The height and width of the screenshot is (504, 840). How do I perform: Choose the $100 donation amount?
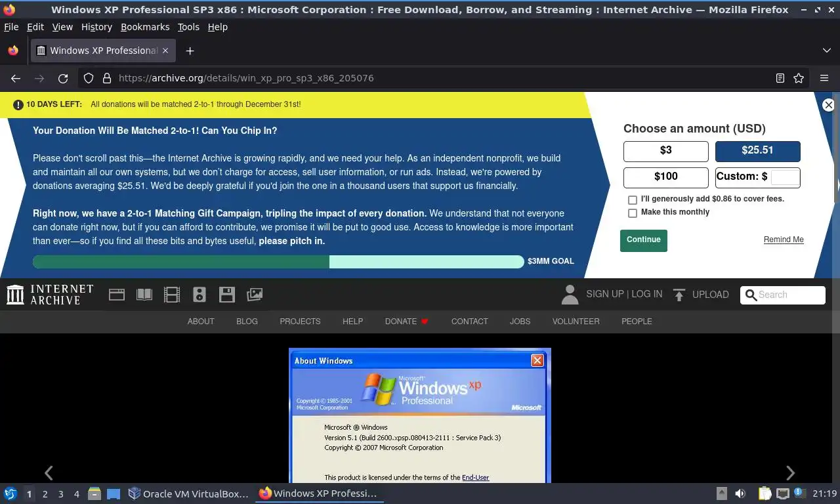pos(666,177)
